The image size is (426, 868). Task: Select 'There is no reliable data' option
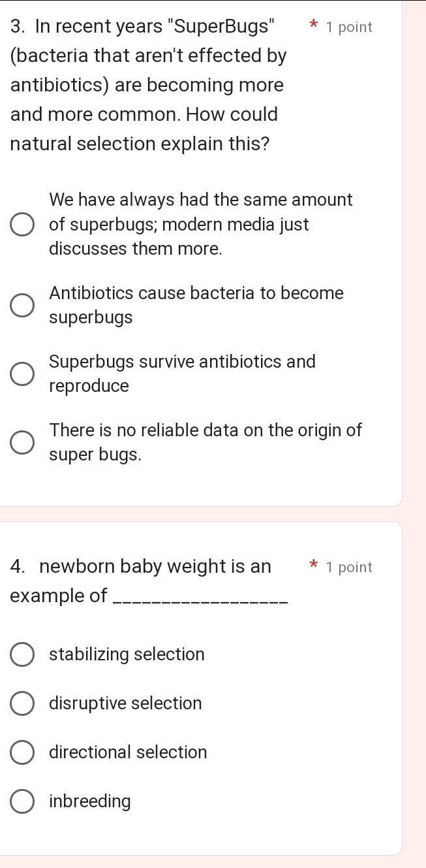pyautogui.click(x=22, y=442)
